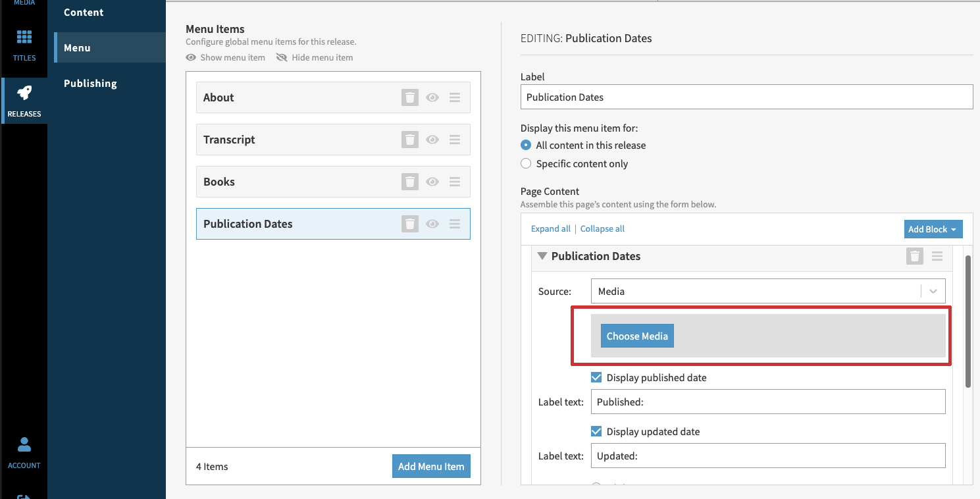Select Specific content only option

(x=526, y=163)
